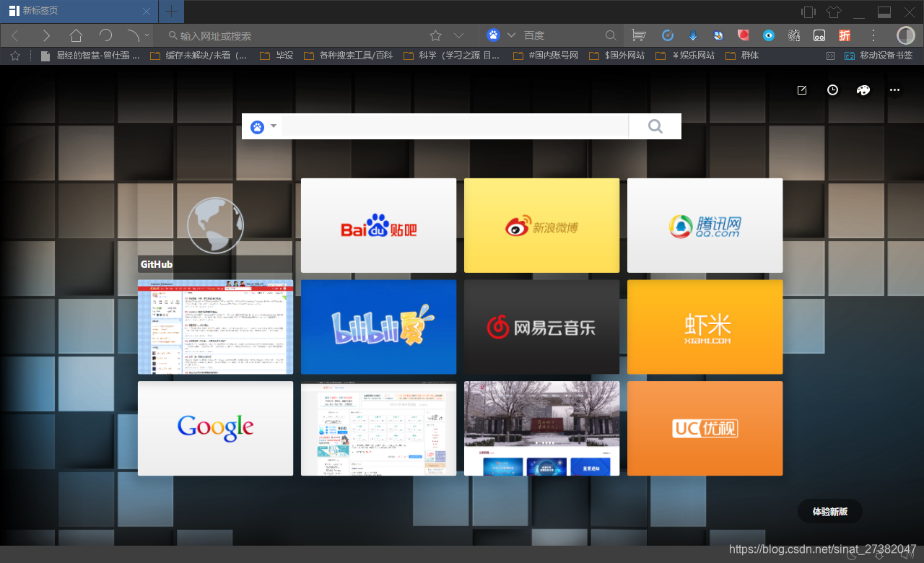Click the bookmarks bar star icon
Screen dimensions: 924x563
(x=14, y=55)
